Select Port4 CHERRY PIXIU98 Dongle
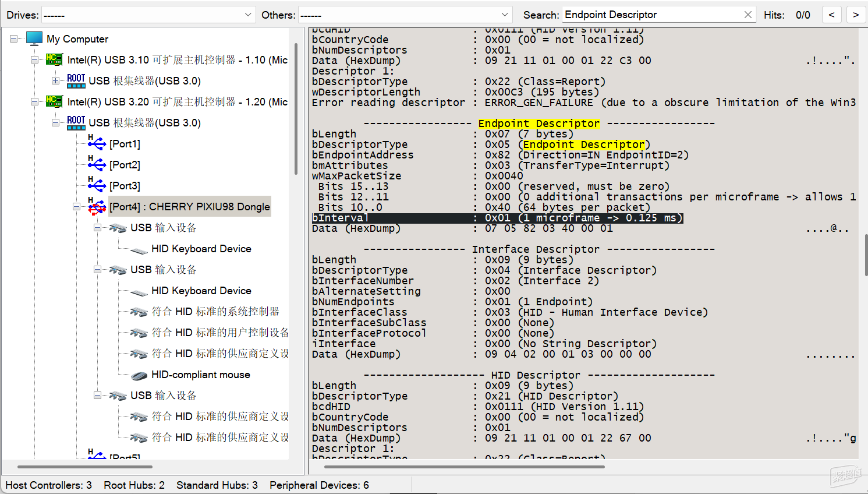The width and height of the screenshot is (868, 494). (190, 207)
